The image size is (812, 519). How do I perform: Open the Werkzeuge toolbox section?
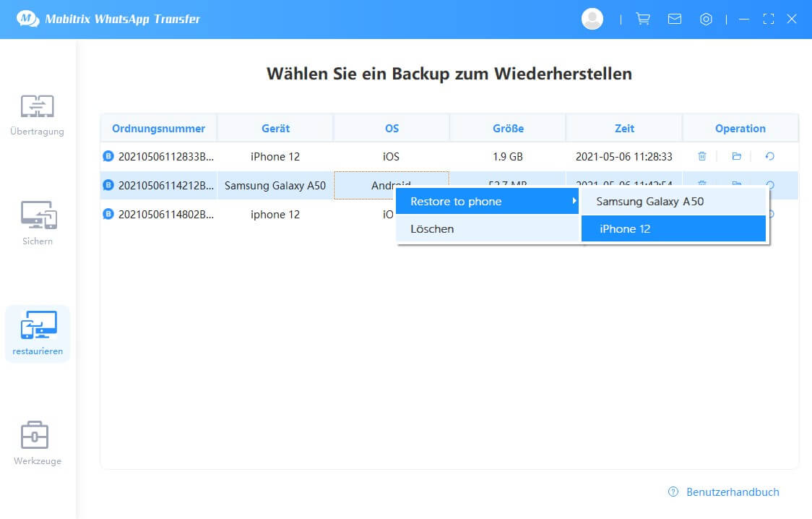coord(37,442)
